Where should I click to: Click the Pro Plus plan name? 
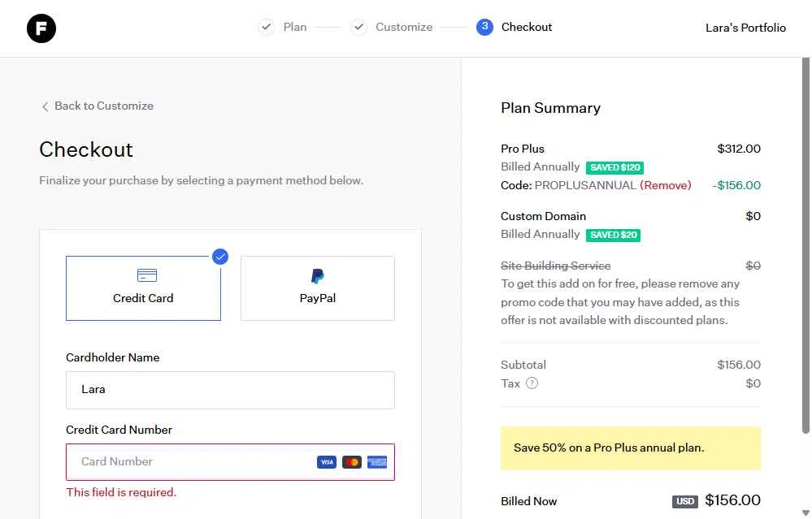coord(523,149)
